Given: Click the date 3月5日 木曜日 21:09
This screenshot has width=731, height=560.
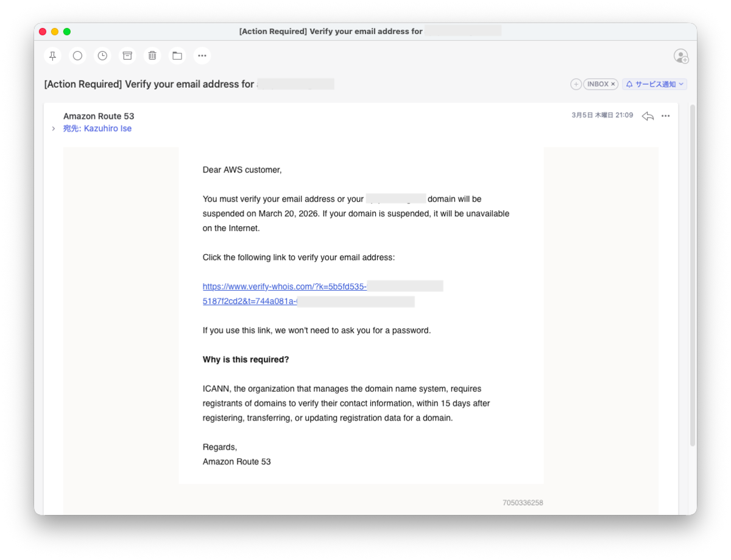Looking at the screenshot, I should coord(602,115).
